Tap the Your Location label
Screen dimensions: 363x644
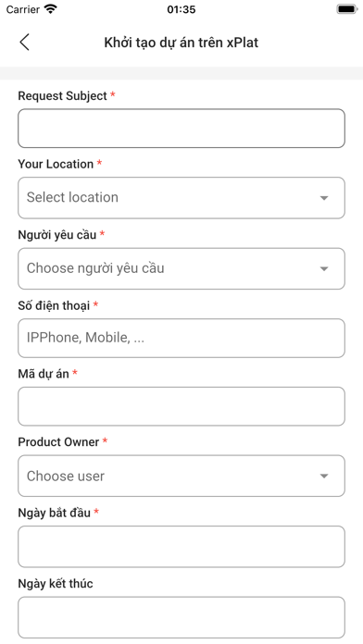[56, 164]
